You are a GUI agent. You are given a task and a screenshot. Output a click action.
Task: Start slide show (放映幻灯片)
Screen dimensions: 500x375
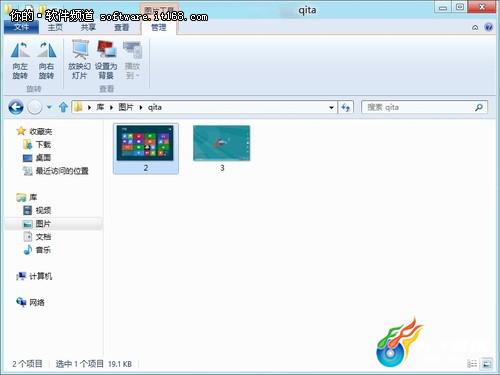(x=80, y=60)
